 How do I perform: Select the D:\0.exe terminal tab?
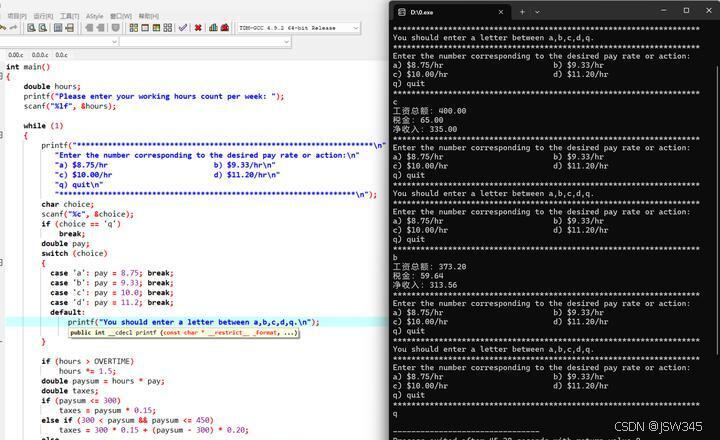tap(450, 12)
